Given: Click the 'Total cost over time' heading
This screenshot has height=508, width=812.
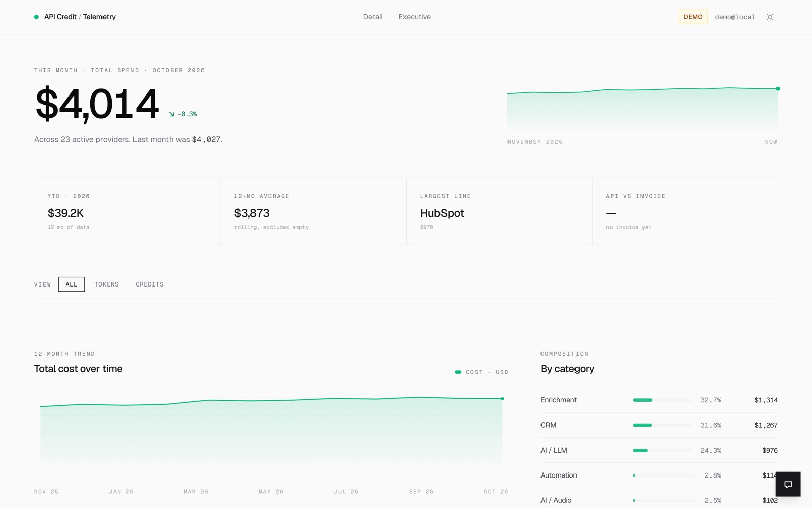Looking at the screenshot, I should tap(78, 369).
